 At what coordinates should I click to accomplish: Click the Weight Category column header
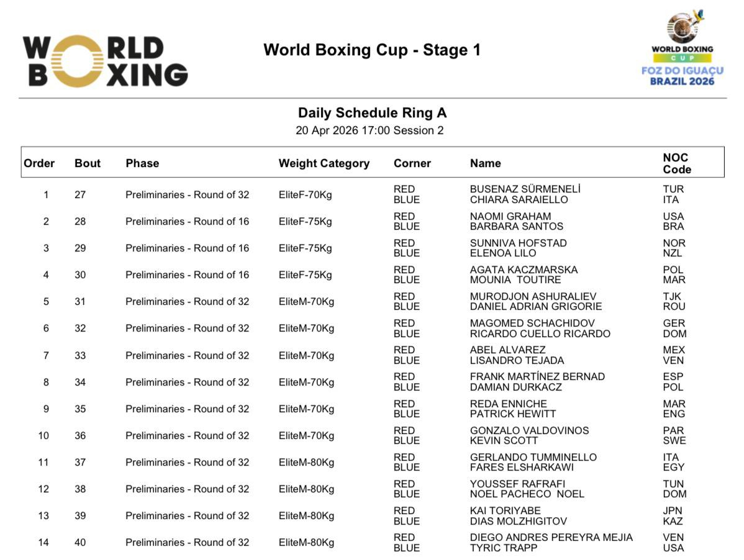324,163
